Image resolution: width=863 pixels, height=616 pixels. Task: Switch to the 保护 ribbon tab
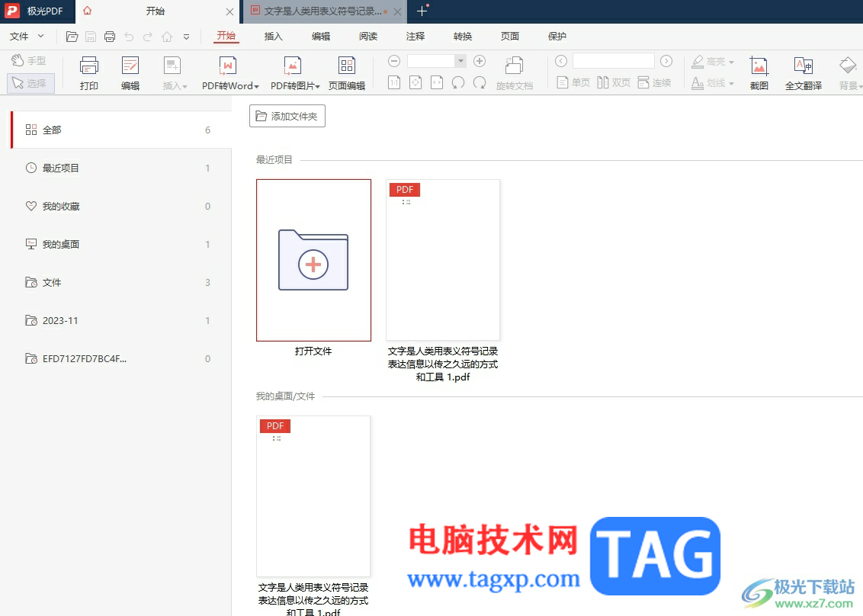coord(557,37)
